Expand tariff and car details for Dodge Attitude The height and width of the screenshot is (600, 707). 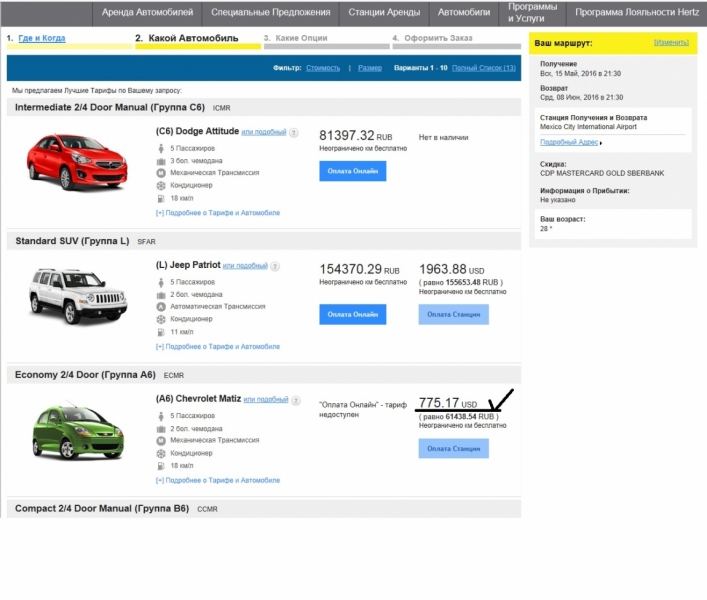217,212
